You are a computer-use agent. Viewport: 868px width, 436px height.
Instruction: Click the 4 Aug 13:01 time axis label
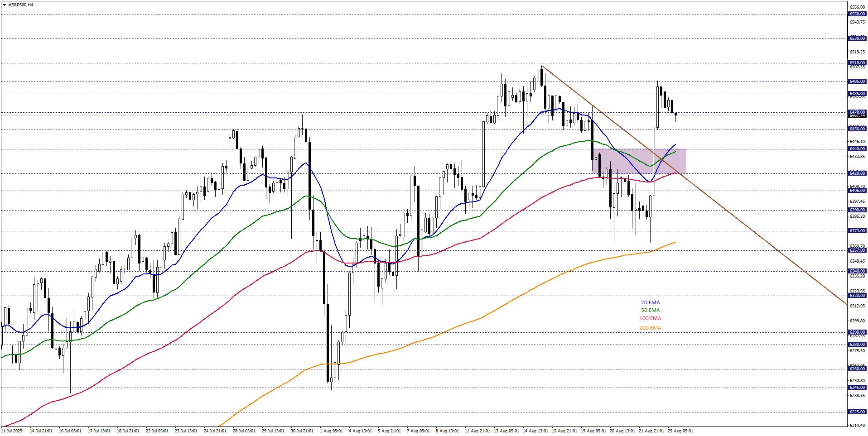361,431
